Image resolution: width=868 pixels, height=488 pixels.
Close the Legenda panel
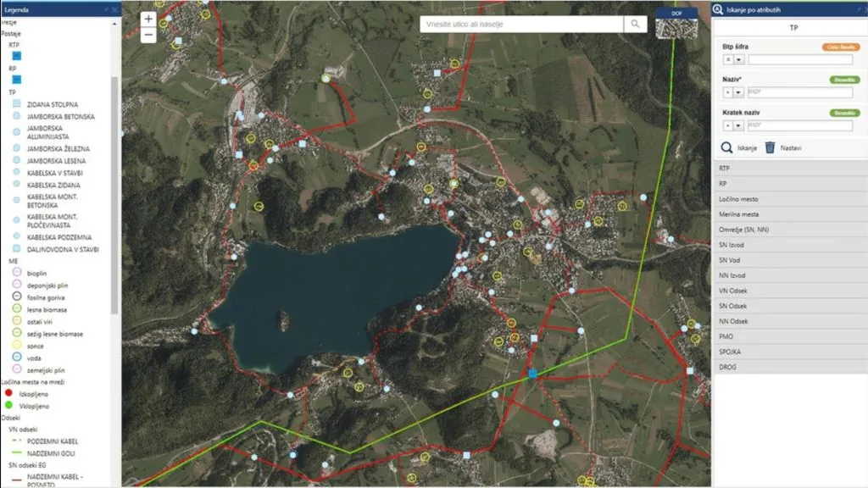[x=115, y=9]
